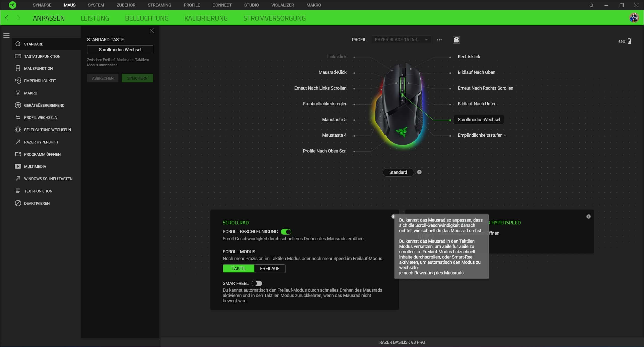Select the Mausrad-Klick button label

point(332,72)
